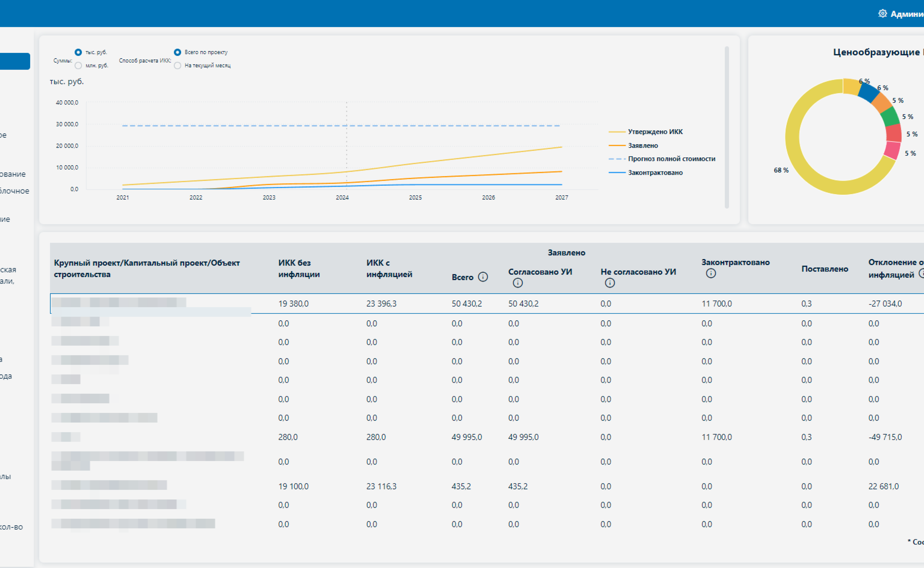Select the highlighted blue sidebar item
924x568 pixels.
[x=15, y=61]
